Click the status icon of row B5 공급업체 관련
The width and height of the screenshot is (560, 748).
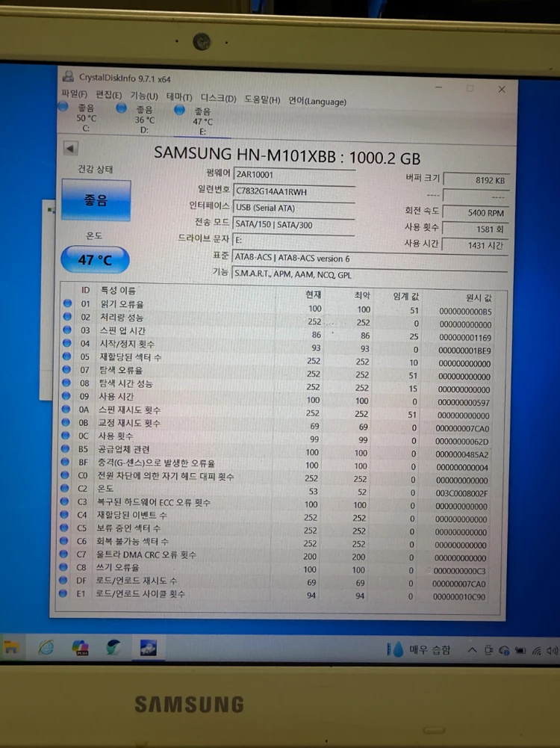point(65,448)
